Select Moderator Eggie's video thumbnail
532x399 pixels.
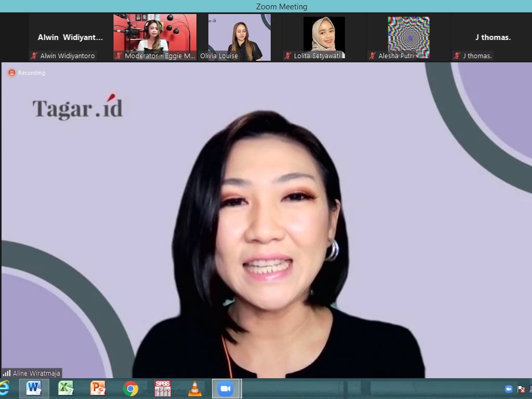(155, 37)
